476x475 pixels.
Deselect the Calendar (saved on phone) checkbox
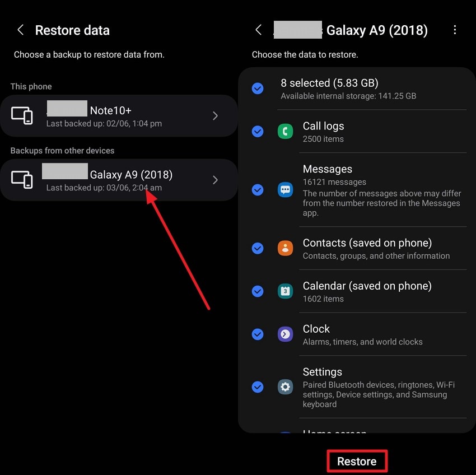coord(258,291)
